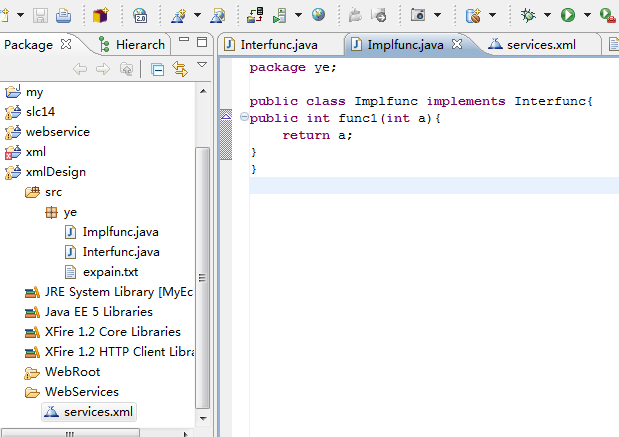This screenshot has width=619, height=437.
Task: Click the Print toolbar icon
Action: (x=64, y=15)
